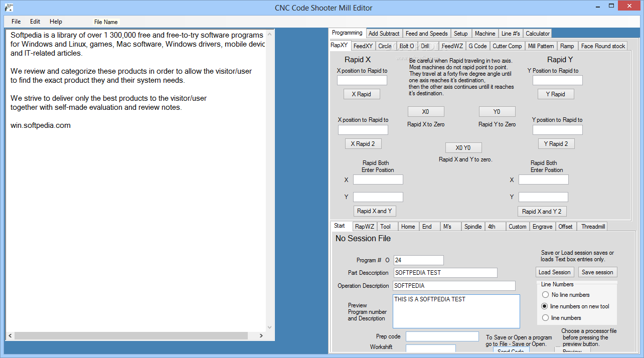Select the Ramp tab
This screenshot has height=358, width=644.
coord(567,46)
